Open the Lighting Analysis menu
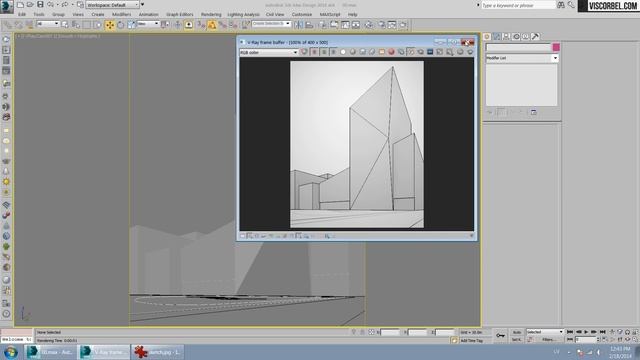The height and width of the screenshot is (360, 640). (x=243, y=14)
